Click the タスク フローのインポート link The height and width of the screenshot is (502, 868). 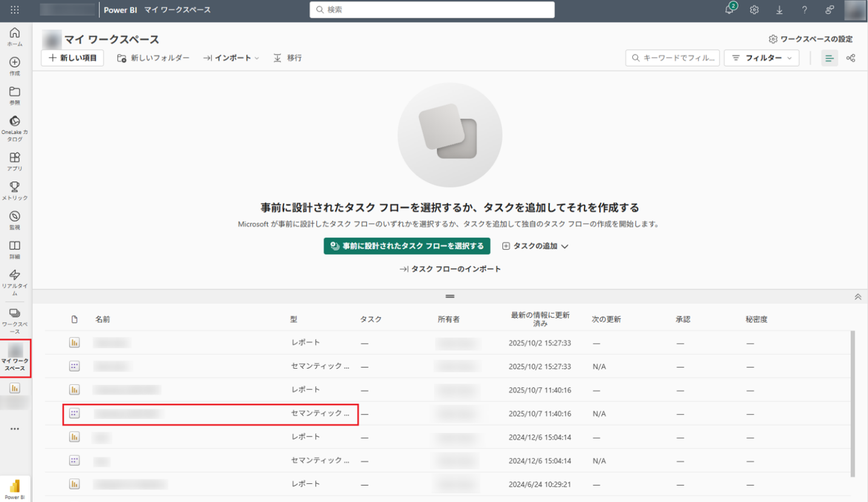click(x=451, y=269)
